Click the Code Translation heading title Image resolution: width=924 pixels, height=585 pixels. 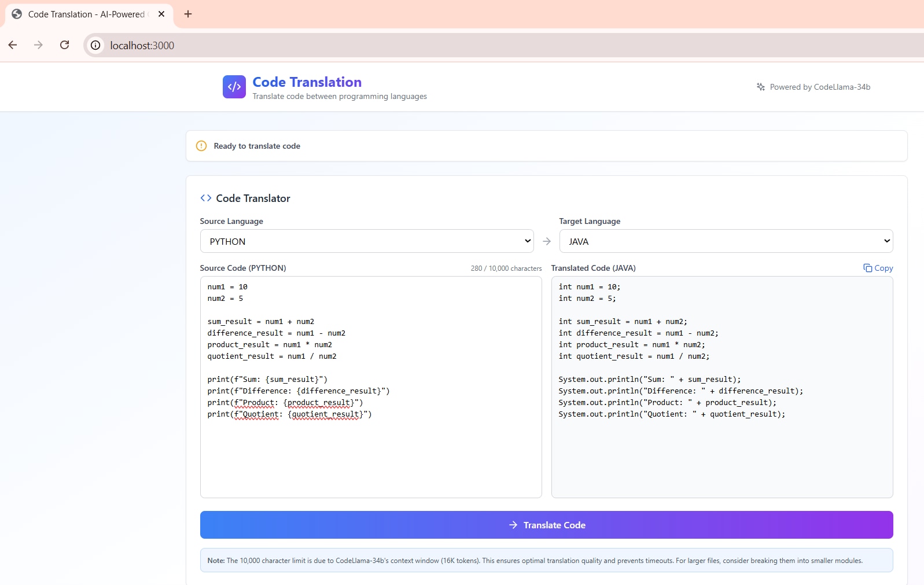(307, 82)
